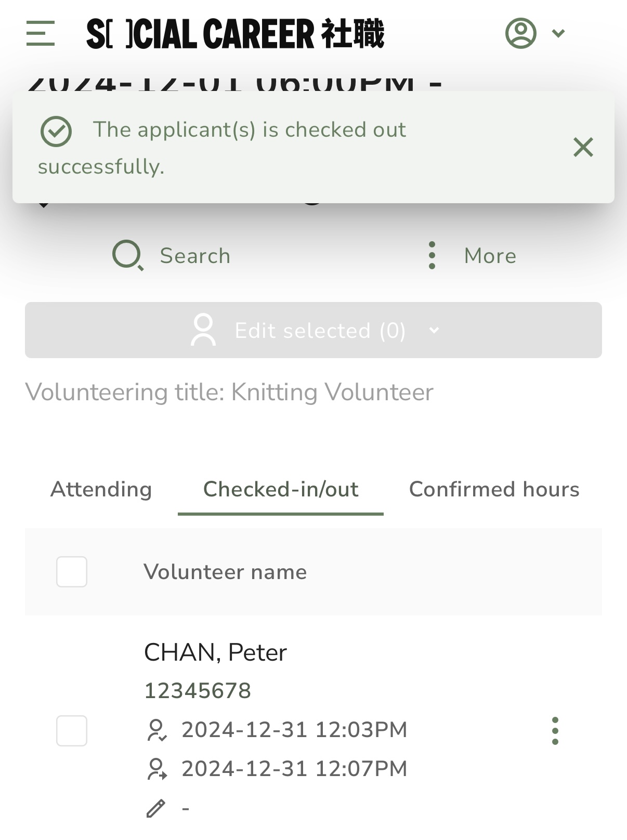This screenshot has height=840, width=627.
Task: Click the check-out time icon
Action: [156, 769]
